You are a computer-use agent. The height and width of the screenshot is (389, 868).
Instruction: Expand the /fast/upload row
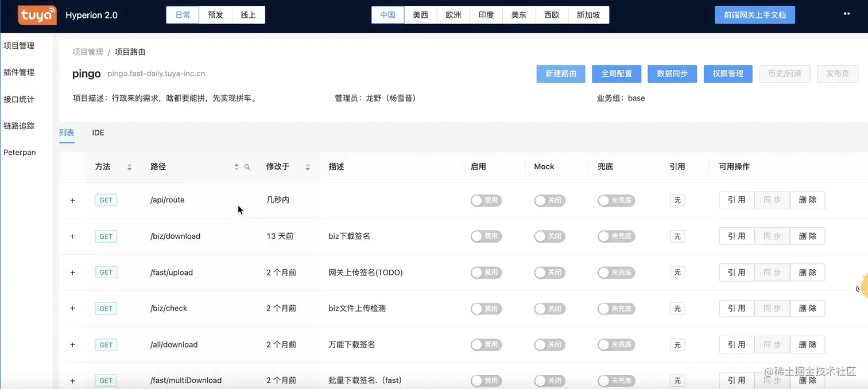72,273
